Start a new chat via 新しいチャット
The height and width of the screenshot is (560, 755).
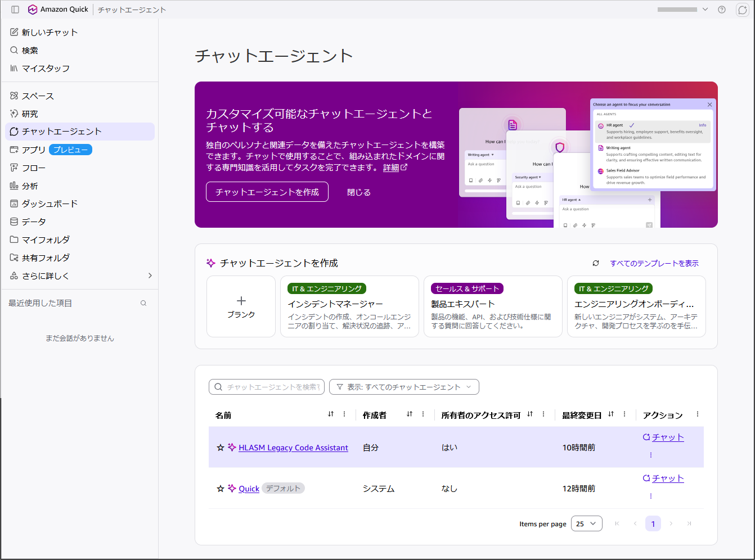pos(44,33)
